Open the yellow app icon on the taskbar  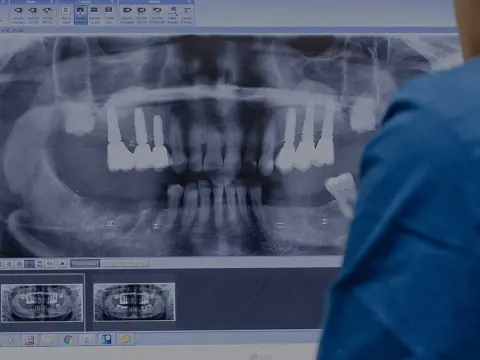[x=126, y=339]
